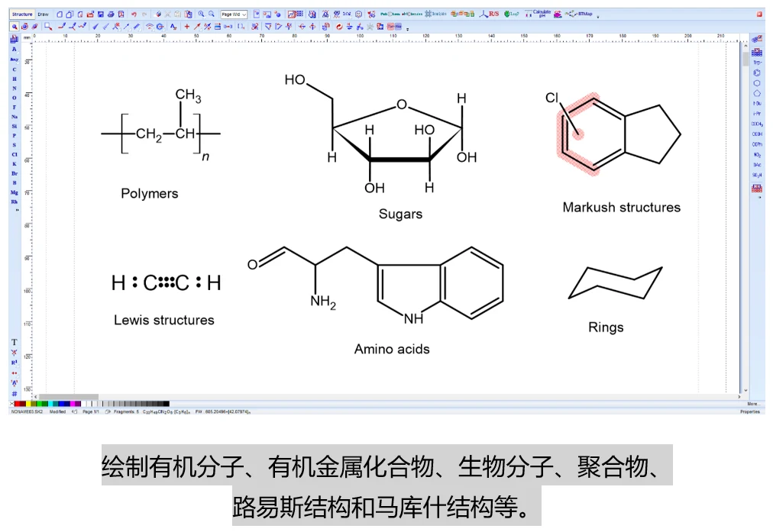Switch to Draw mode tab
This screenshot has height=532, width=773.
(x=44, y=15)
